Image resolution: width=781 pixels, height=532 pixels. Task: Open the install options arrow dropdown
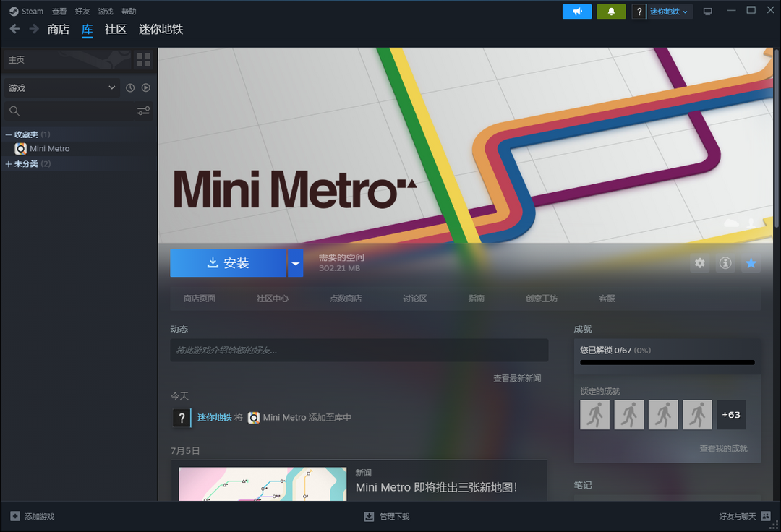point(295,263)
